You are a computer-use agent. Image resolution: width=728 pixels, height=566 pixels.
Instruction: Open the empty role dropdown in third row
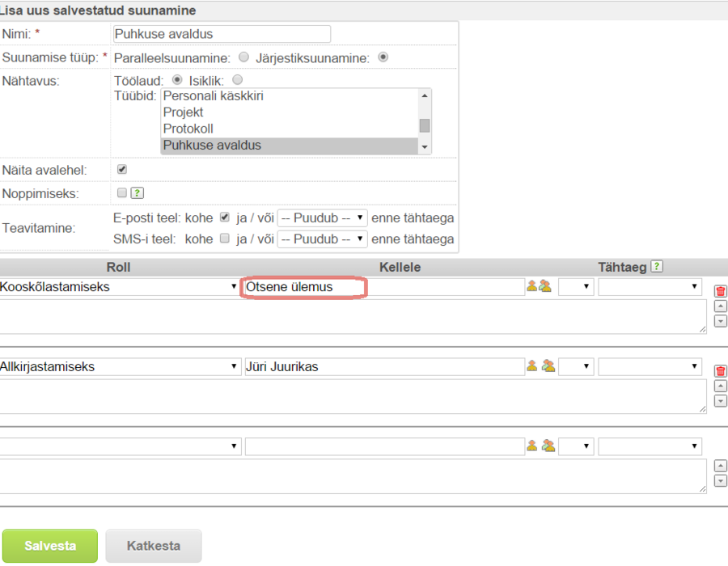121,446
